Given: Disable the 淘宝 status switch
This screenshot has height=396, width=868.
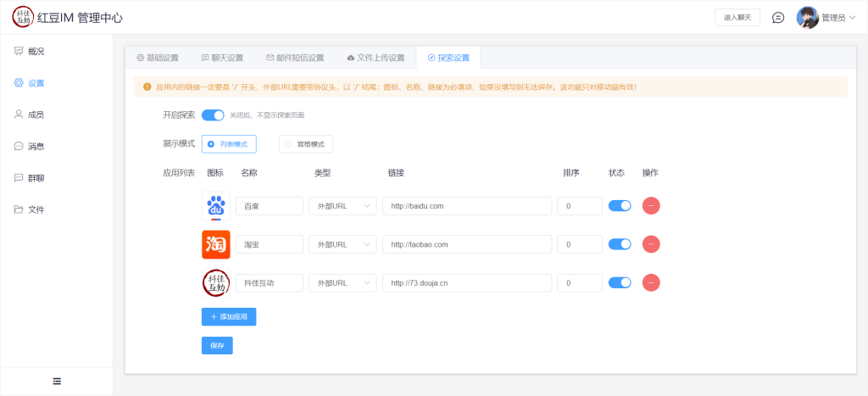Looking at the screenshot, I should [x=620, y=244].
